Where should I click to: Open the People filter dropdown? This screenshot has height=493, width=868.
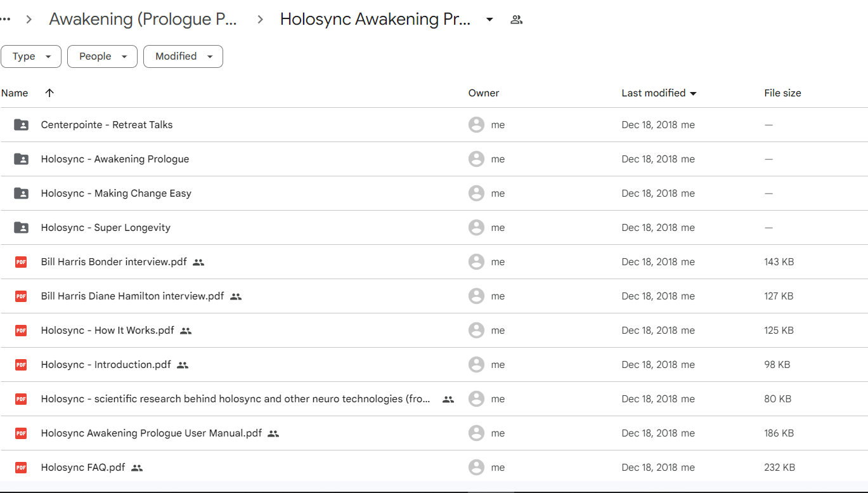point(102,56)
